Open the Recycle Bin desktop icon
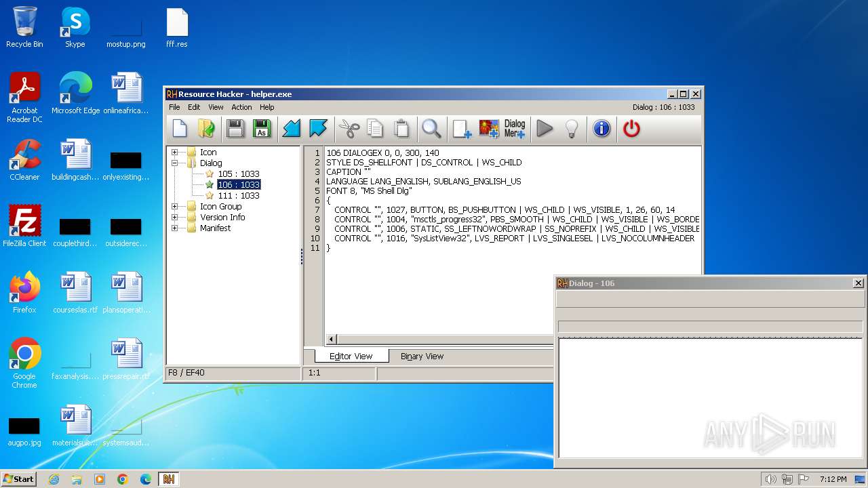Image resolution: width=868 pixels, height=488 pixels. tap(24, 27)
